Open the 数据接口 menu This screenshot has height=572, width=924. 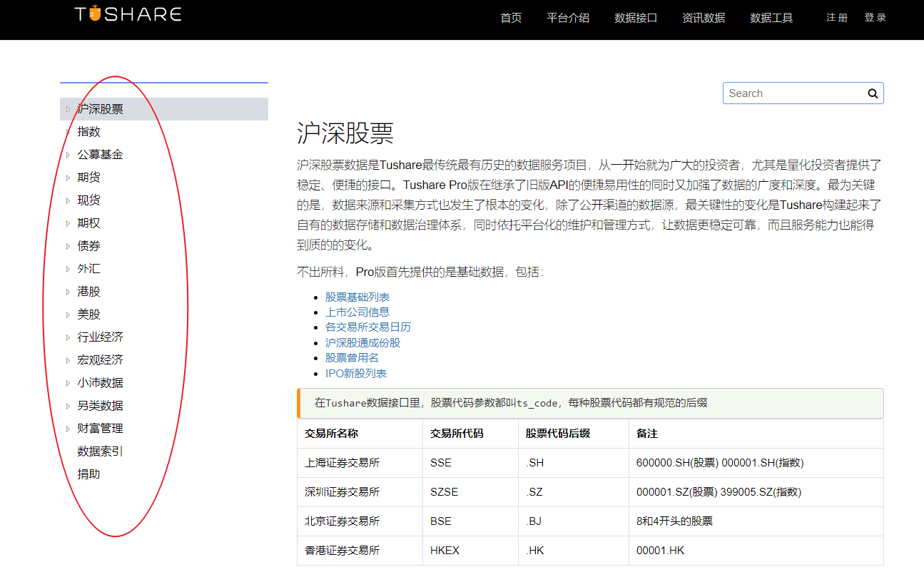tap(636, 18)
